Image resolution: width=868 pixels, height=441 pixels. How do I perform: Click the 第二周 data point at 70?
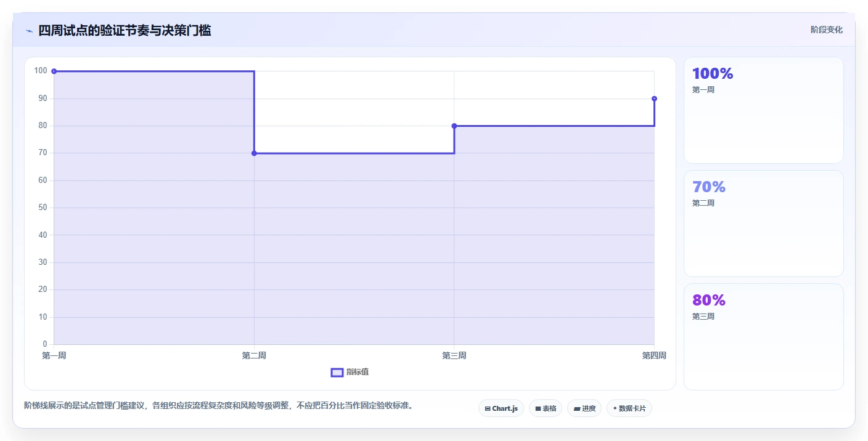254,153
